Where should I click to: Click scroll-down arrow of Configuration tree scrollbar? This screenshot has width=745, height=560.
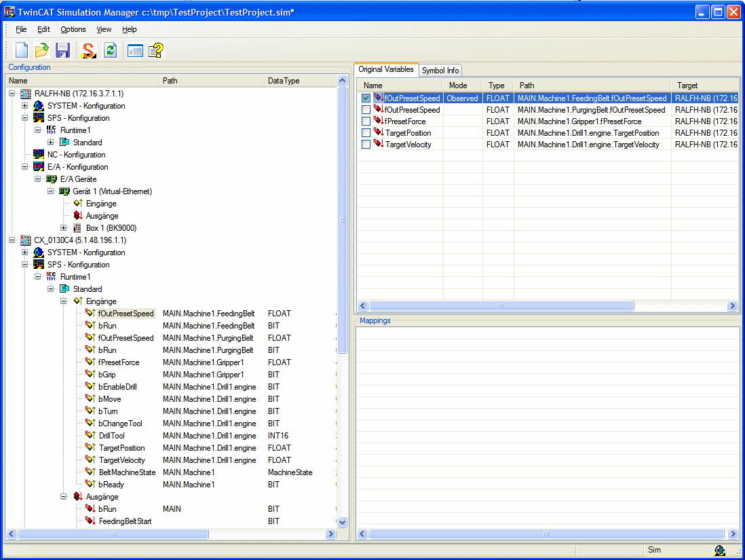342,522
